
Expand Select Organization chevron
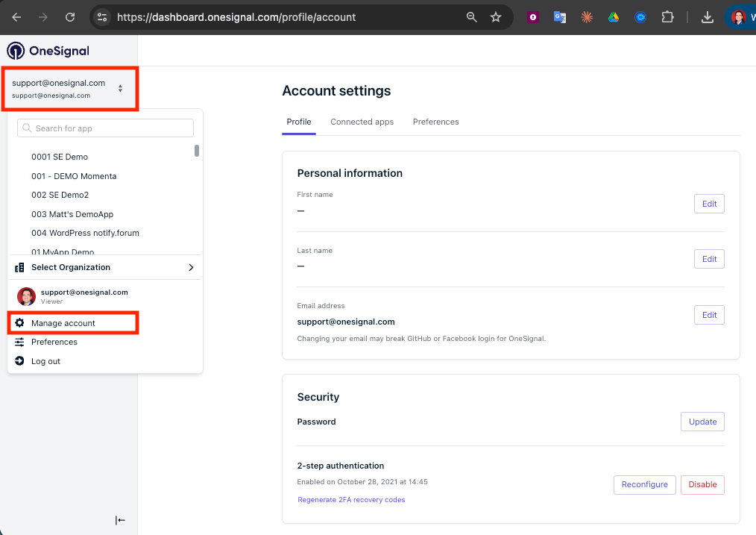point(191,267)
